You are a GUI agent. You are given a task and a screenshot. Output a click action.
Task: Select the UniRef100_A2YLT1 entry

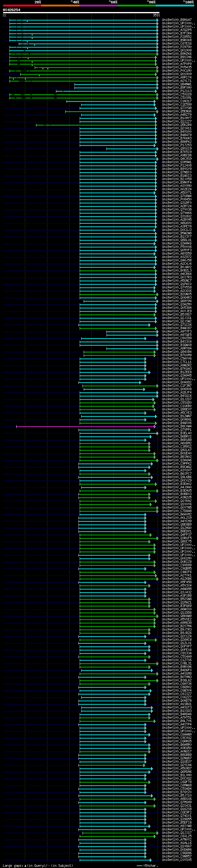coord(177,81)
